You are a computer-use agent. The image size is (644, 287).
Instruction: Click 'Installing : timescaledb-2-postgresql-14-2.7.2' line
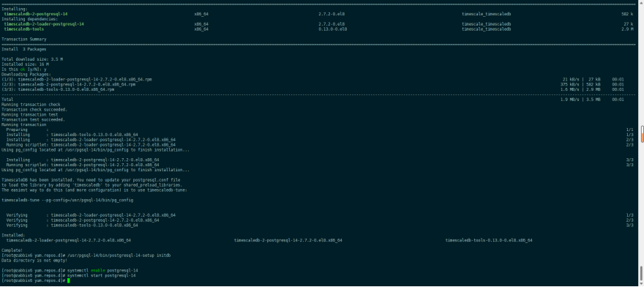[83, 160]
